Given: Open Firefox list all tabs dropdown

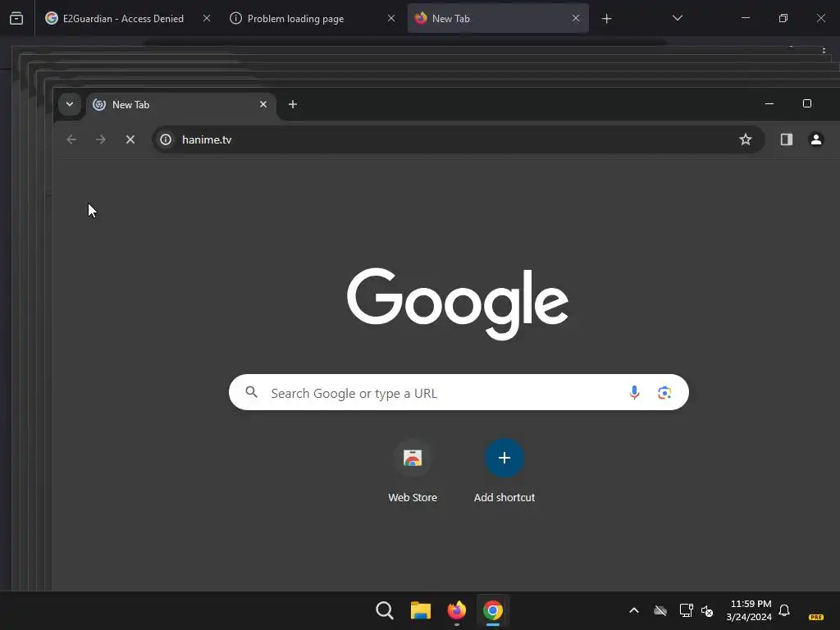Looking at the screenshot, I should (x=677, y=19).
